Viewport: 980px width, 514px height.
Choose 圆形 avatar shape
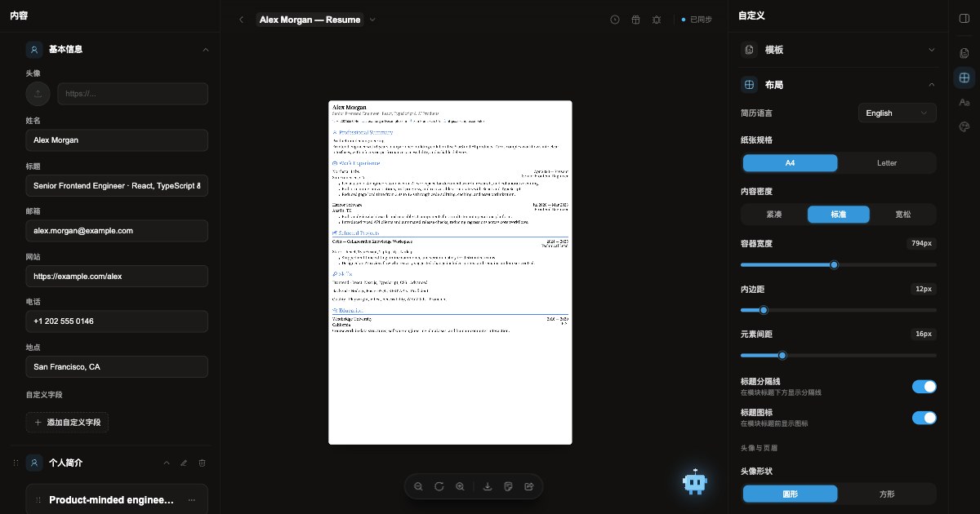point(790,494)
